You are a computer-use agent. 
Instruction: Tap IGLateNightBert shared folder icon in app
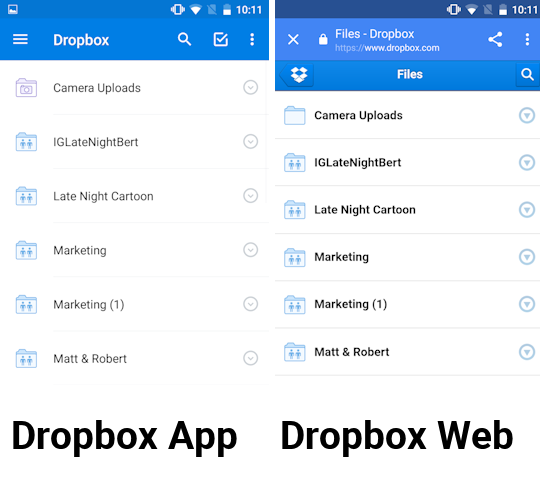(x=26, y=142)
